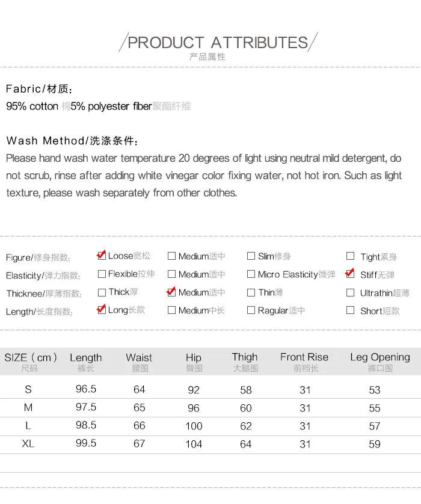
Task: Check the Thick thickness checkbox
Action: click(x=102, y=292)
